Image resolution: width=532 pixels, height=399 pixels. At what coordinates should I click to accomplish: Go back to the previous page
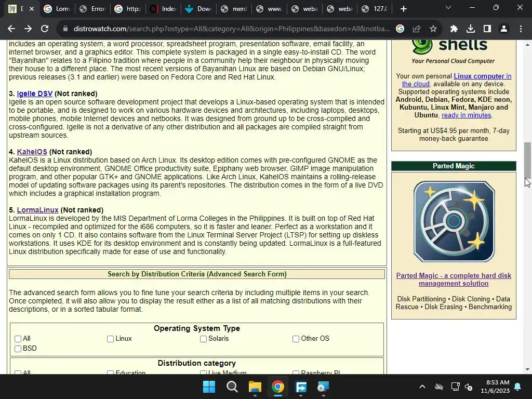[x=11, y=29]
